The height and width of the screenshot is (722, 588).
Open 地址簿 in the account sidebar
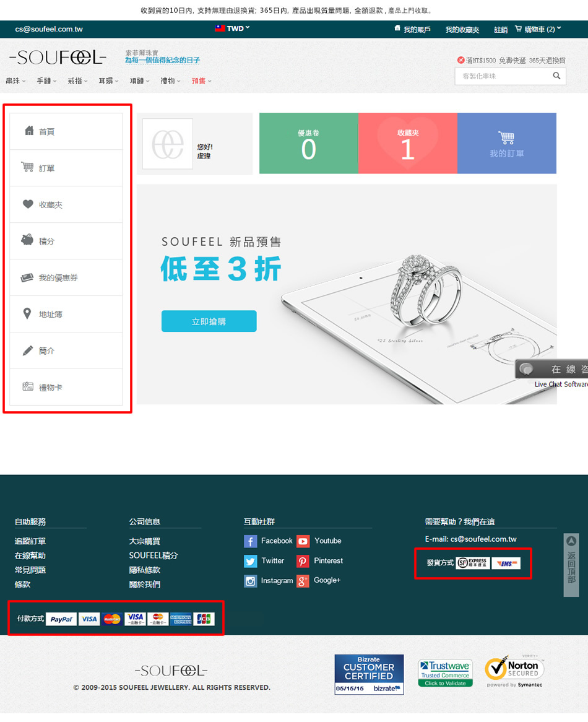[66, 314]
